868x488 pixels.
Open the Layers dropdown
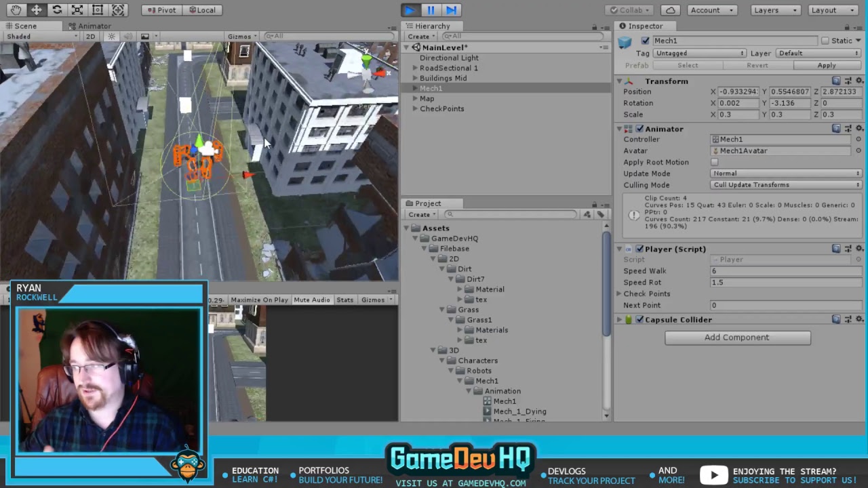click(775, 10)
